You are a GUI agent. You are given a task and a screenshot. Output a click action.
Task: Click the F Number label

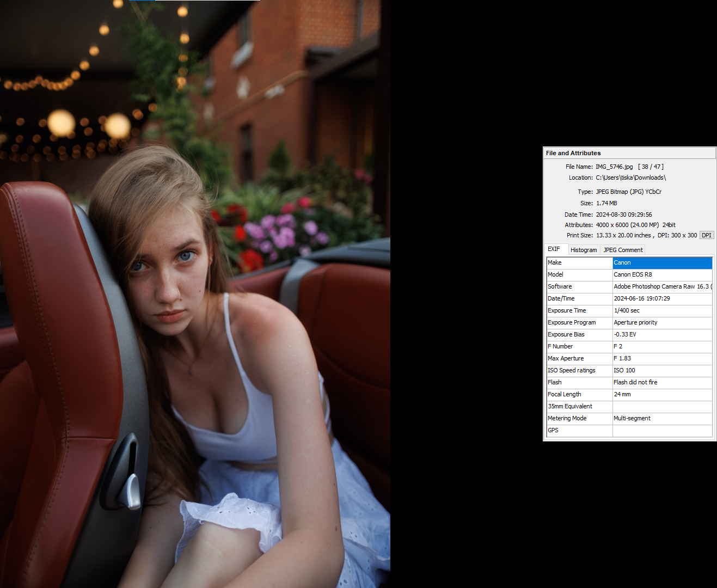point(579,346)
